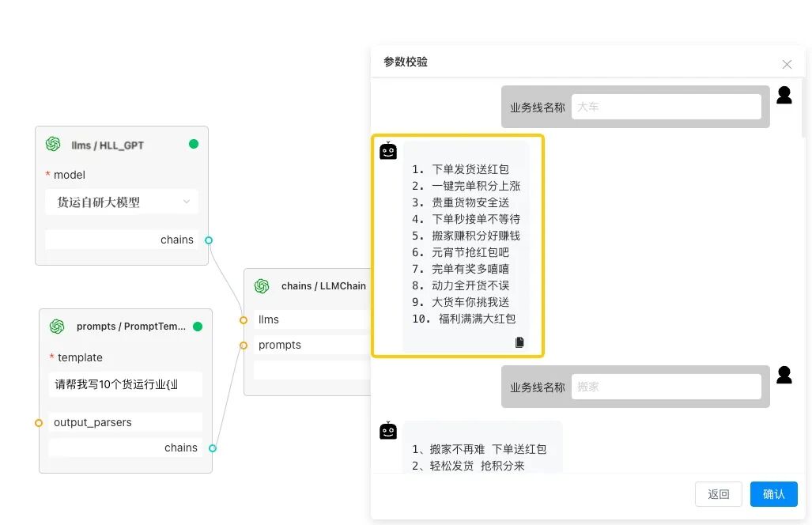Screen dimensions: 812x525
Task: Click the chains output port on the llms node
Action: [209, 240]
